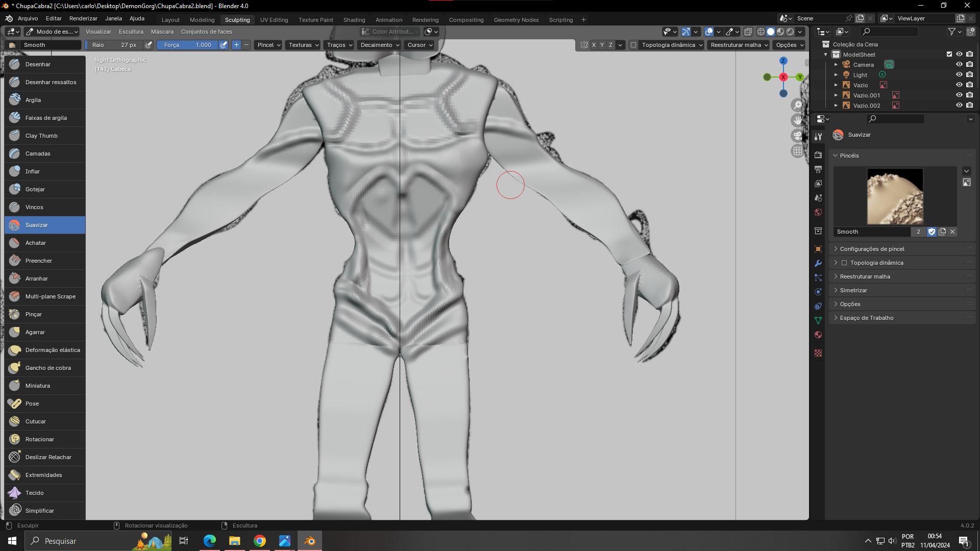Open Chrome from the Windows taskbar
This screenshot has height=551, width=980.
[260, 541]
